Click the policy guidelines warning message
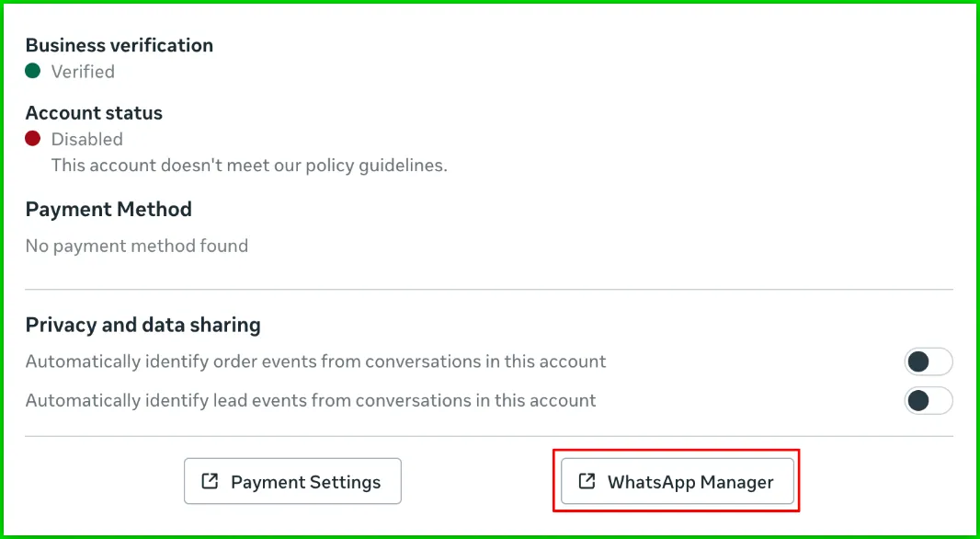Screen dimensions: 980x539 249,166
